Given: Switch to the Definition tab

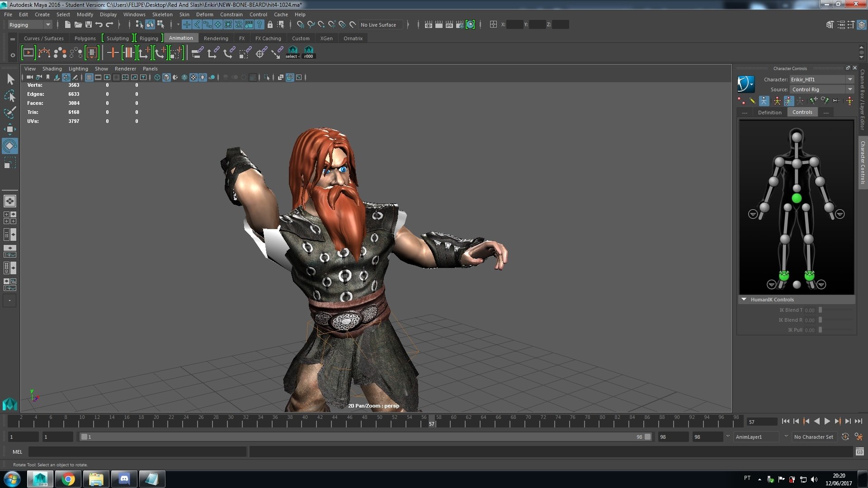Looking at the screenshot, I should [x=769, y=113].
